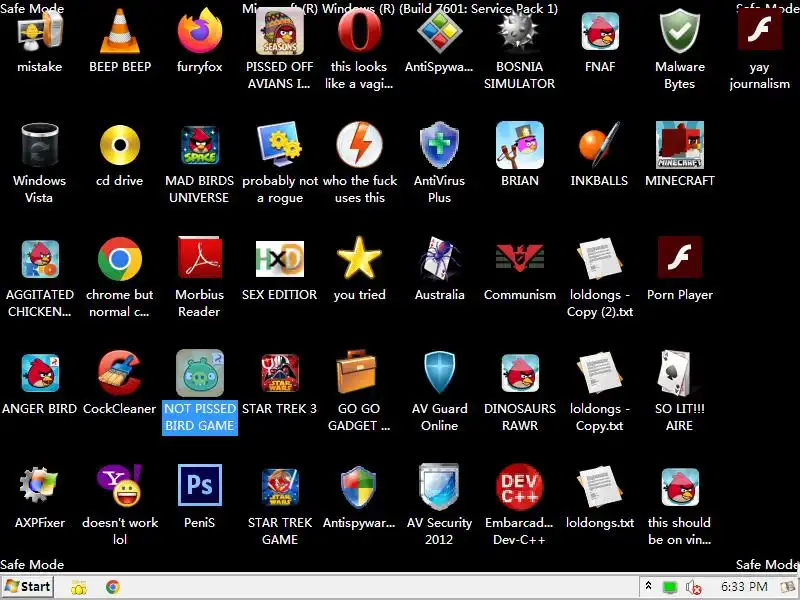The height and width of the screenshot is (600, 800).
Task: Open 'Embarcad... Dev-C++' red icon
Action: tap(519, 487)
